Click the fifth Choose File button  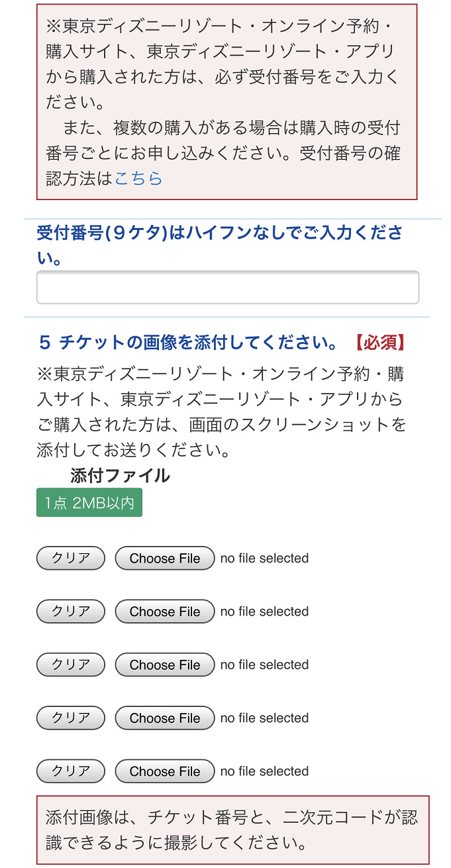pos(164,771)
